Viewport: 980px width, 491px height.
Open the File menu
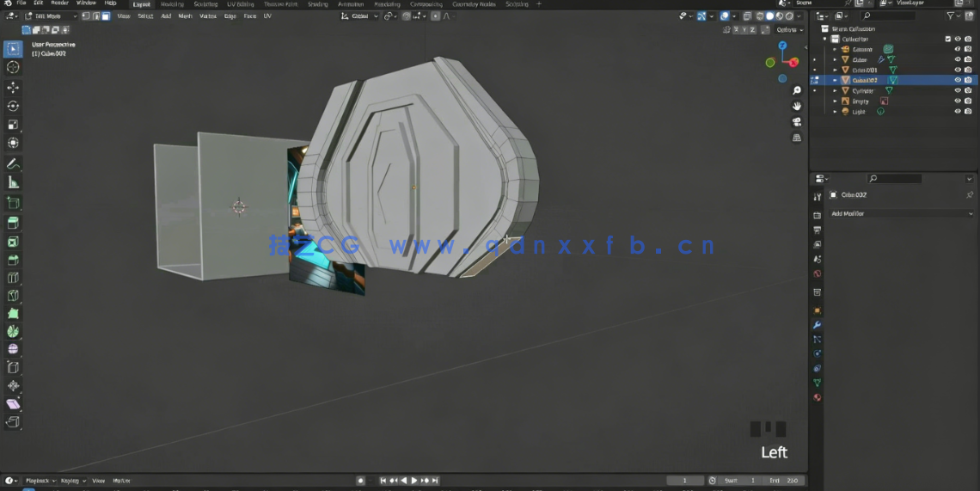(21, 3)
